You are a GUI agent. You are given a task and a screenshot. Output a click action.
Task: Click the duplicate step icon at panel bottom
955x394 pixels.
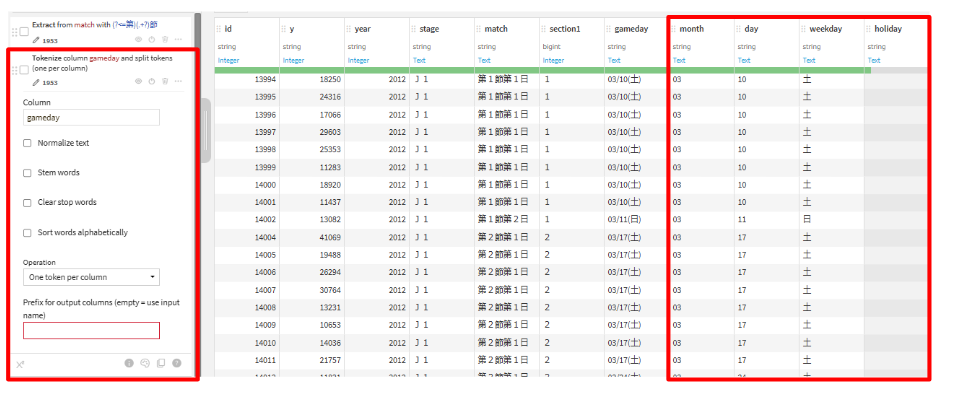[x=161, y=363]
